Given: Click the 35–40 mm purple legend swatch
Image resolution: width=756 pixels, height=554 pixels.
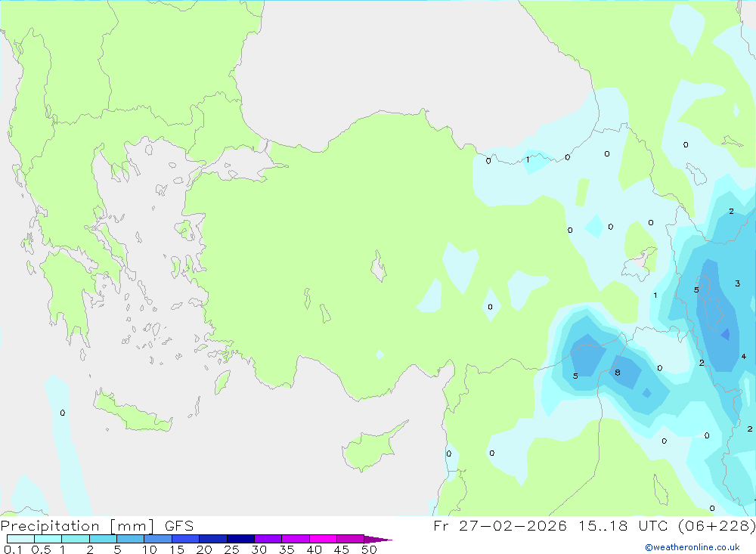Looking at the screenshot, I should coord(296,539).
